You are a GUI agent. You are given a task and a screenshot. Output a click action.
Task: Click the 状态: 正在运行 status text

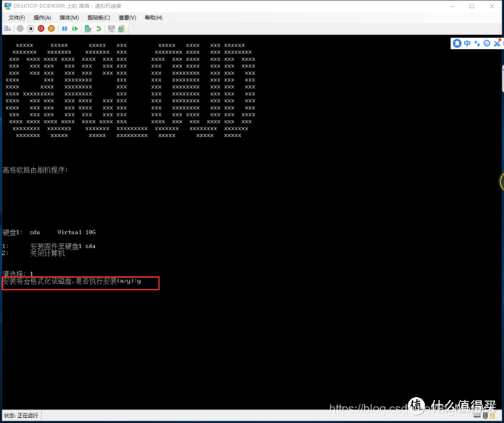21,416
